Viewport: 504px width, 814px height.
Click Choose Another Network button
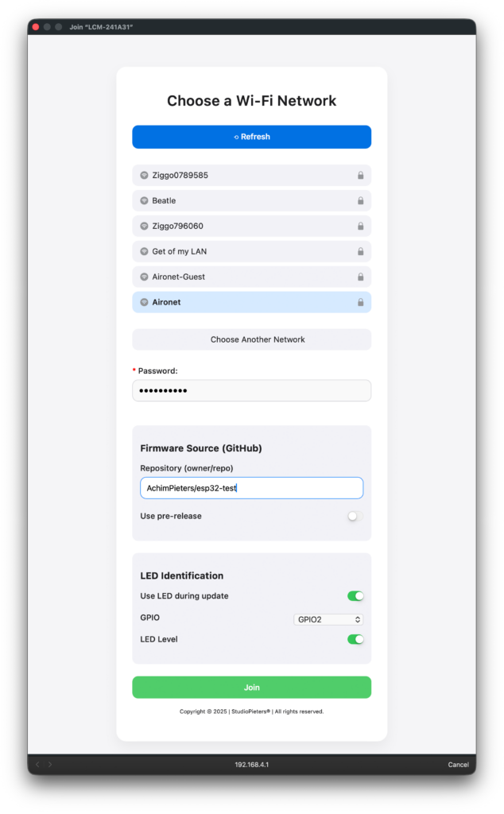pyautogui.click(x=251, y=339)
